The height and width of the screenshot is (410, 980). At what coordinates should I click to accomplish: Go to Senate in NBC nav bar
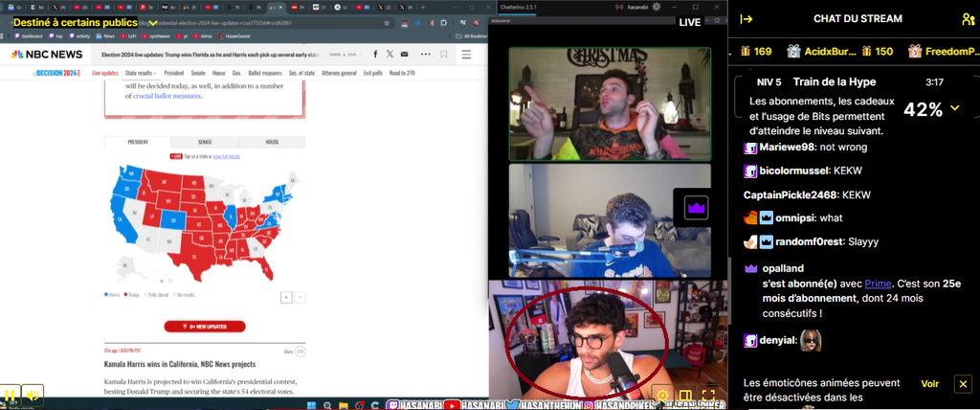tap(198, 73)
